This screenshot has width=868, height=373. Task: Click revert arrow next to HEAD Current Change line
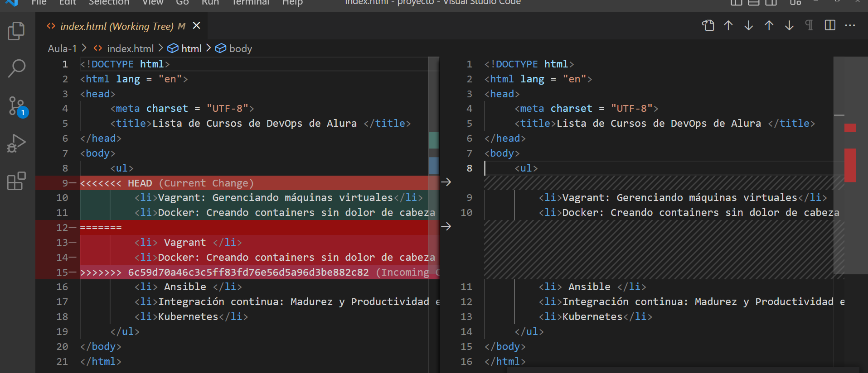click(x=446, y=182)
